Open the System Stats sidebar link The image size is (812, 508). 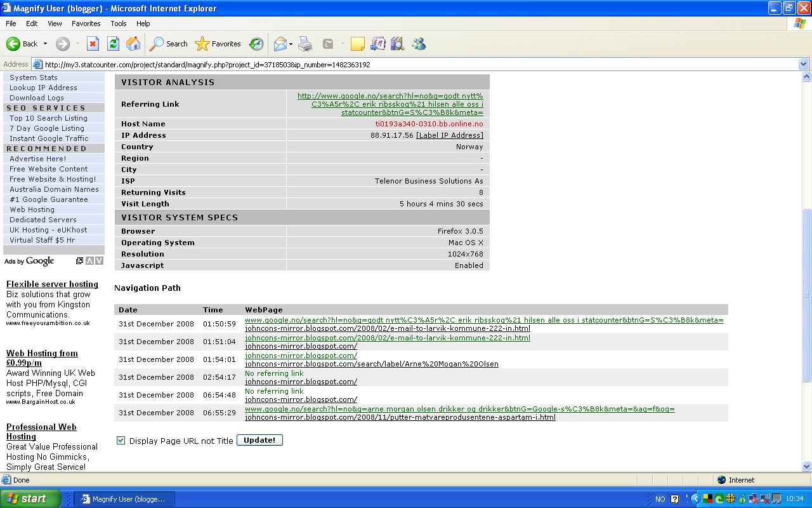coord(34,77)
